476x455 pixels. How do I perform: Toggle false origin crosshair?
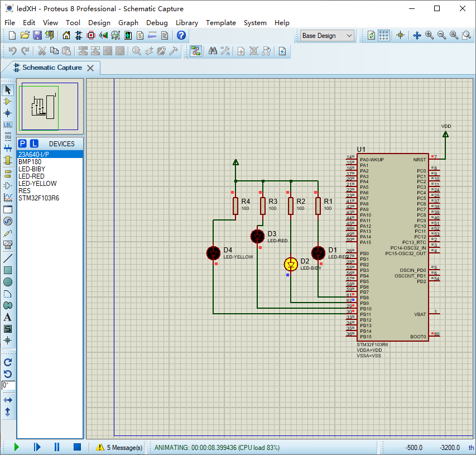point(401,36)
